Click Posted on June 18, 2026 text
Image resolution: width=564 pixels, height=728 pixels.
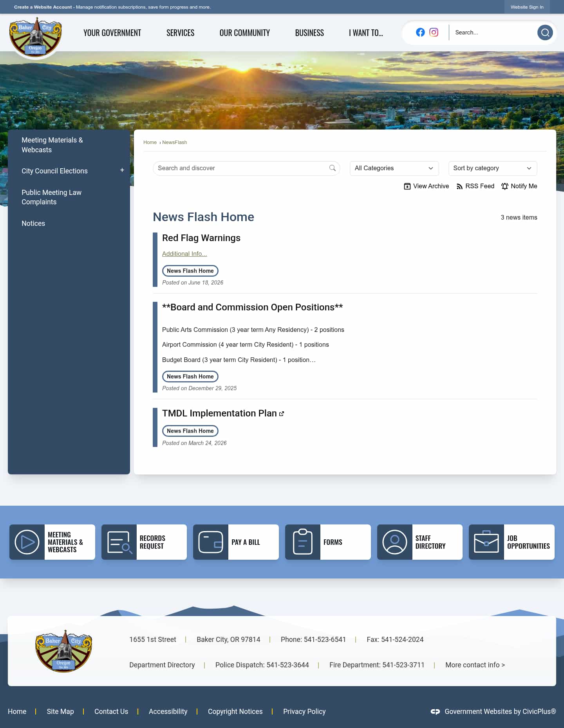pyautogui.click(x=193, y=283)
